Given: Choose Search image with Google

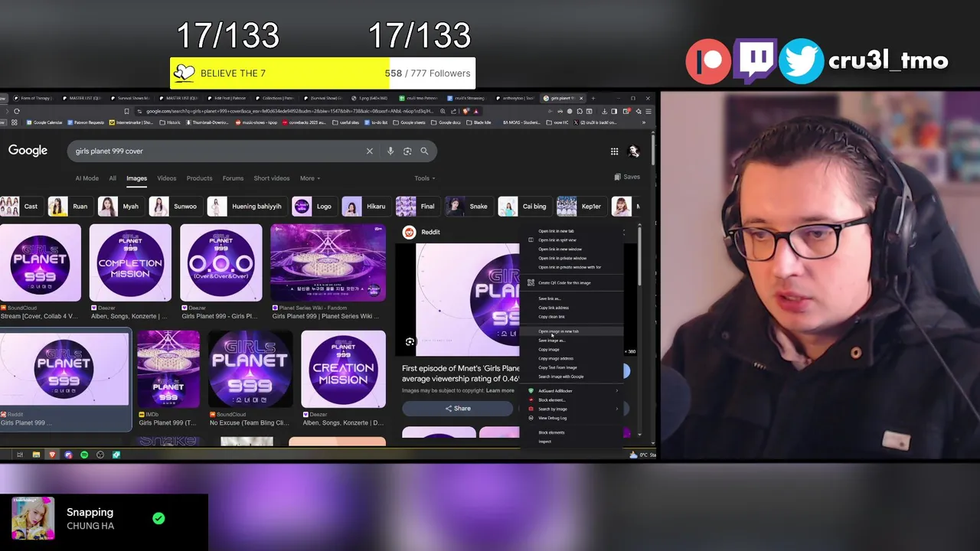Looking at the screenshot, I should coord(572,377).
